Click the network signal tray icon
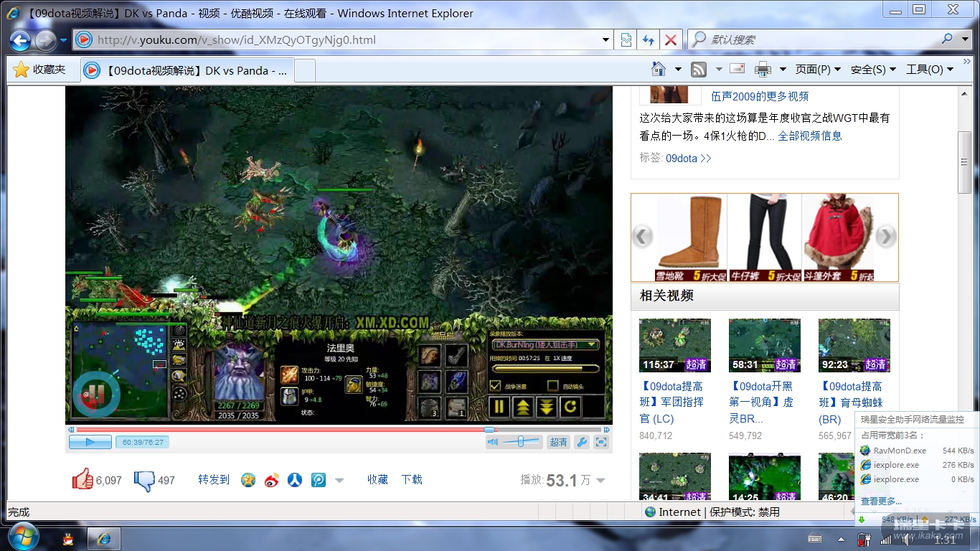 coord(886,539)
